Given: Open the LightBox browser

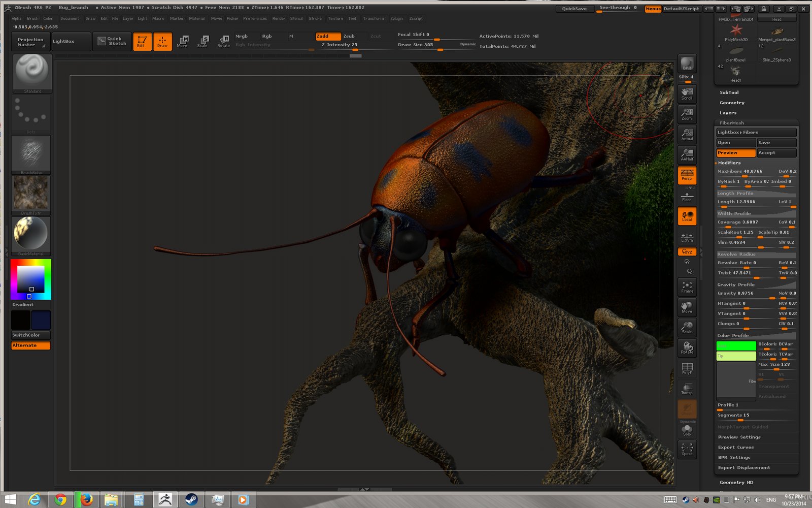Looking at the screenshot, I should pos(71,42).
